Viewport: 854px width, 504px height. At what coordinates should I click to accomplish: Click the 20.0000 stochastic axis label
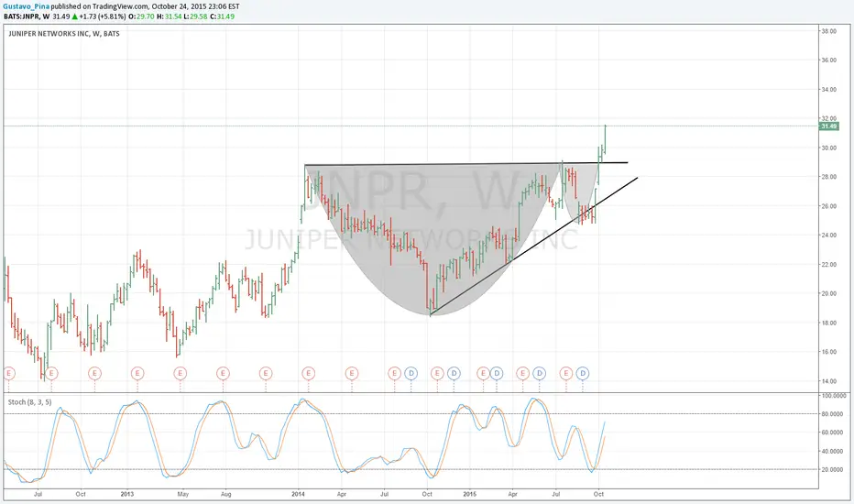coord(832,470)
